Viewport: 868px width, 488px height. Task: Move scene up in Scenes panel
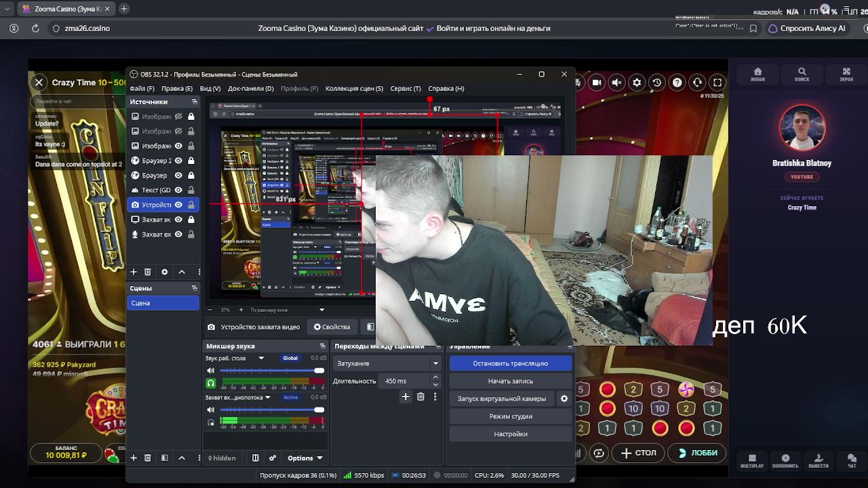coord(182,458)
